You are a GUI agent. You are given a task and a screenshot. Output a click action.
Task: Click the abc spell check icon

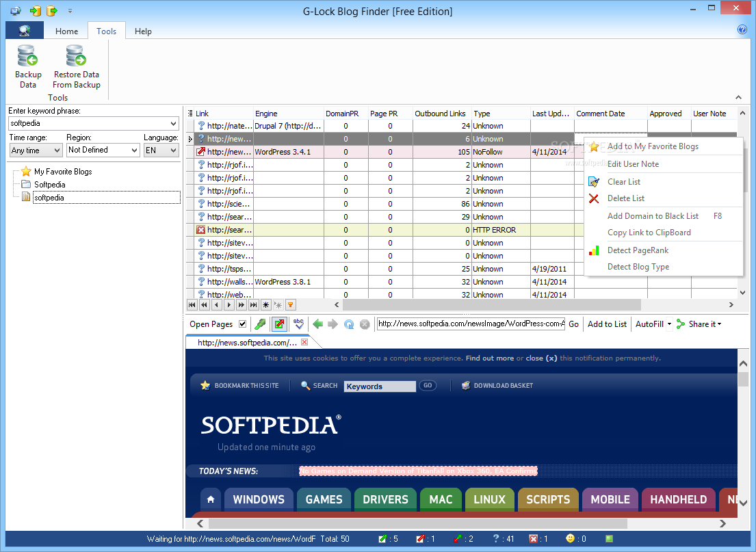(298, 324)
